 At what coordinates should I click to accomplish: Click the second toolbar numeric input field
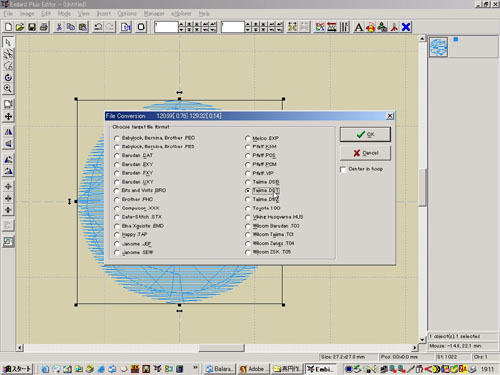pos(233,27)
